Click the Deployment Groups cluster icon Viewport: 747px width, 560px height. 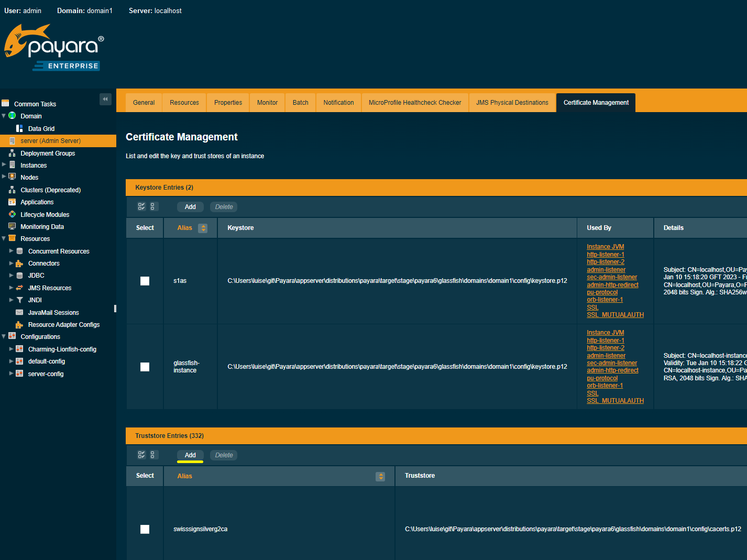[13, 153]
